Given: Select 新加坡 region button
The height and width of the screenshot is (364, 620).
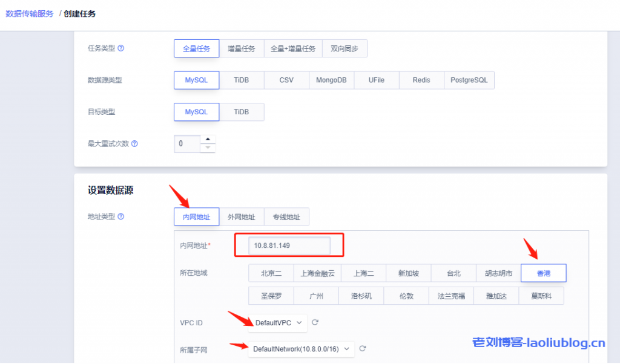Looking at the screenshot, I should 408,273.
